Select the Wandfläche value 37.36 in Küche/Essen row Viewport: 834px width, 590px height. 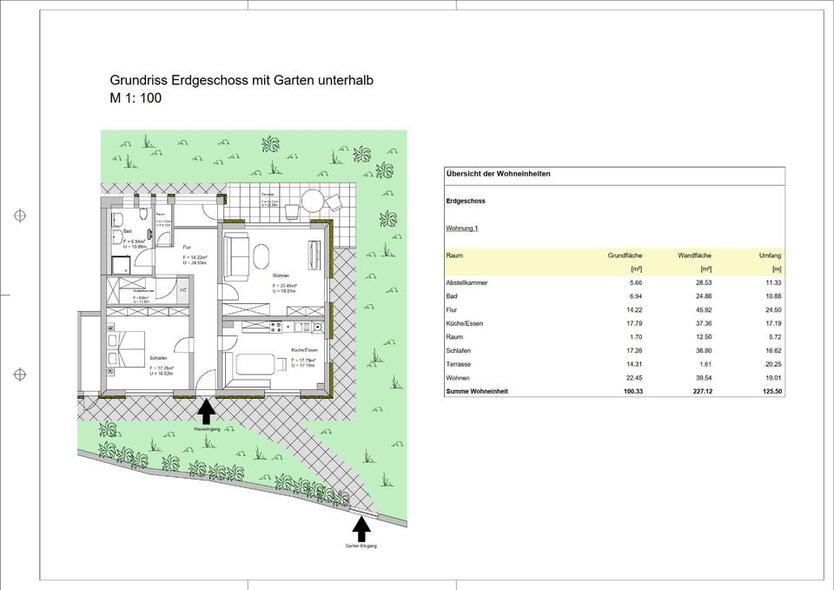point(704,323)
